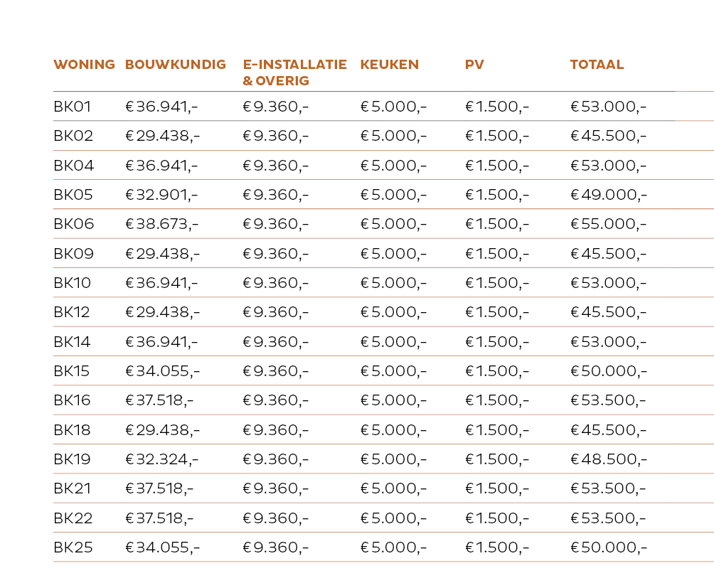Click the PV amount in BK15 row
The image size is (714, 588).
tap(497, 371)
